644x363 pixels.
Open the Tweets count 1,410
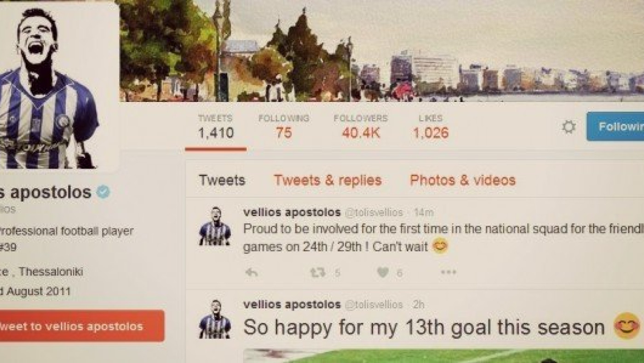216,127
